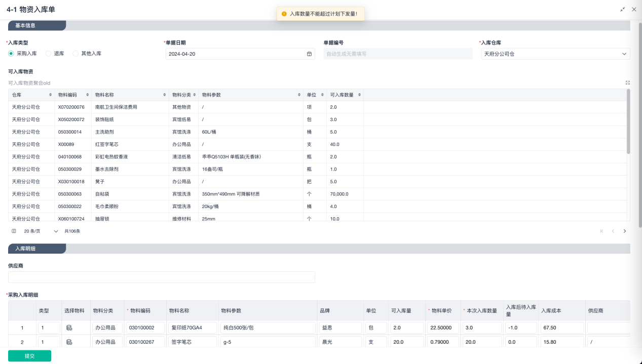The image size is (642, 364).
Task: Sort the table by 物料名称 column
Action: [165, 95]
